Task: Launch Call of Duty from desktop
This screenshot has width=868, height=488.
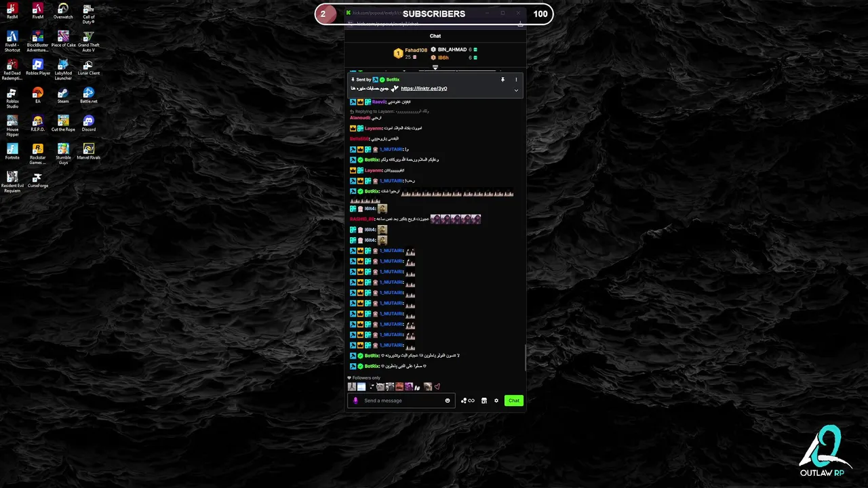Action: pyautogui.click(x=88, y=14)
